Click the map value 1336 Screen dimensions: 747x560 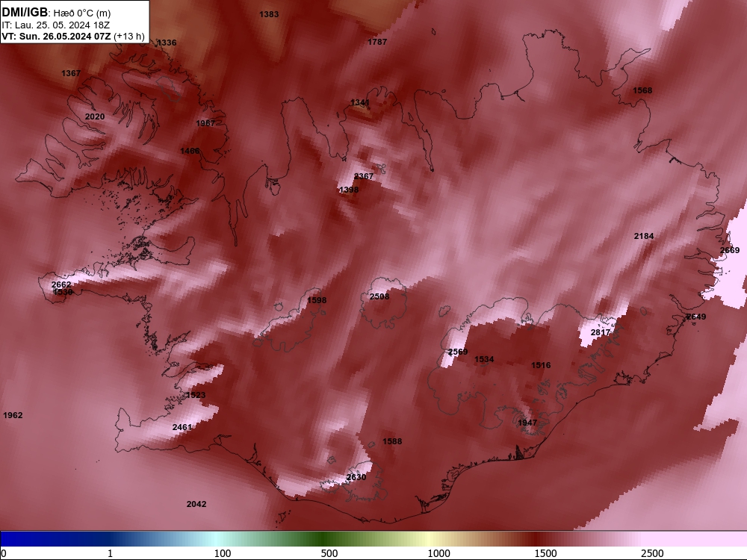click(167, 43)
